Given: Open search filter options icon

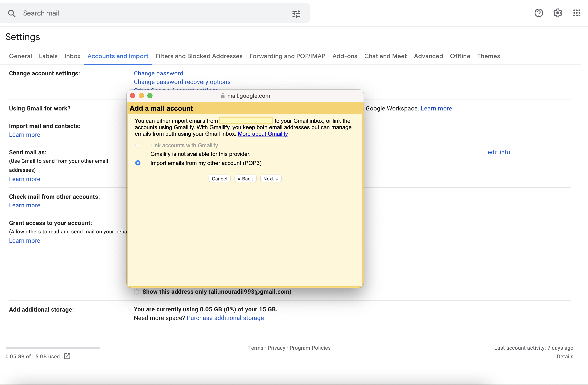Looking at the screenshot, I should 296,13.
